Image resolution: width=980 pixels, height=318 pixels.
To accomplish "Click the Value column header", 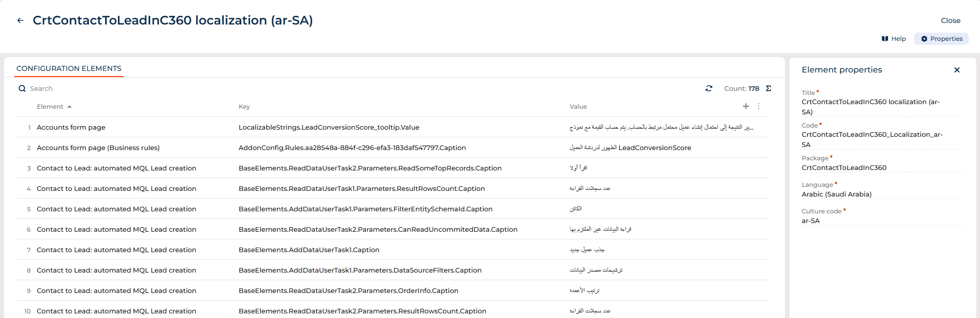I will coord(578,107).
